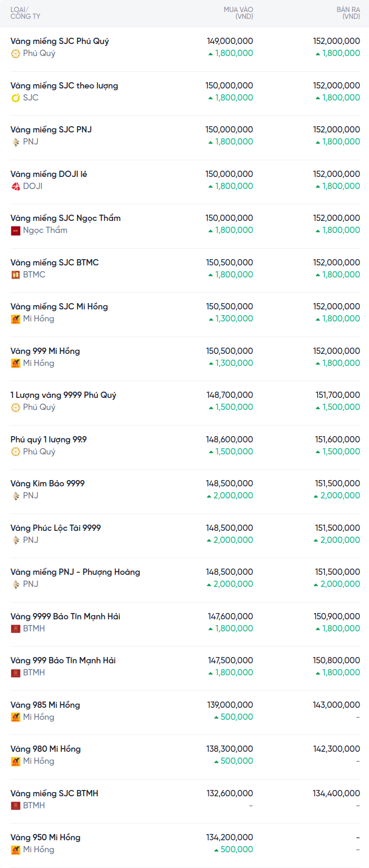Click the BTMC logo icon

tap(16, 275)
